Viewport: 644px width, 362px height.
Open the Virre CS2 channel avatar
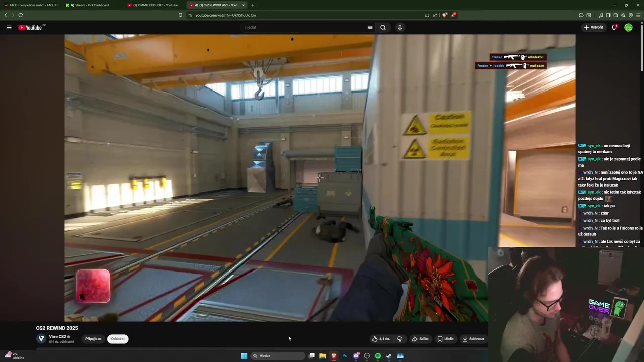tap(41, 339)
